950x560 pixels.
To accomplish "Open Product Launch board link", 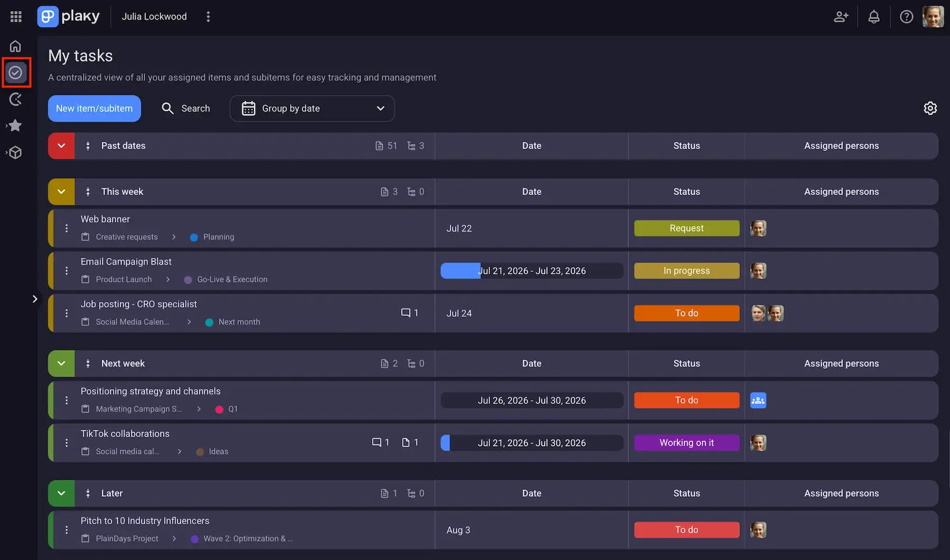I will coord(123,279).
